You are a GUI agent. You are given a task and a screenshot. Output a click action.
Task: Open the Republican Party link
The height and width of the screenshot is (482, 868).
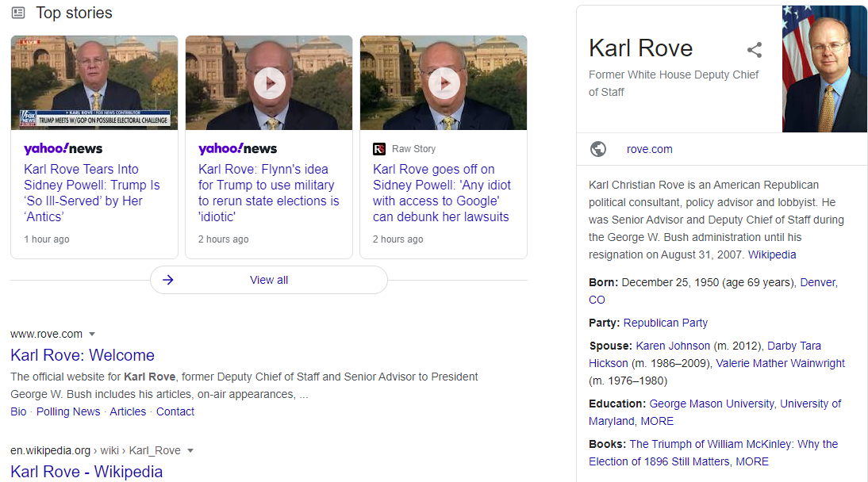(666, 323)
